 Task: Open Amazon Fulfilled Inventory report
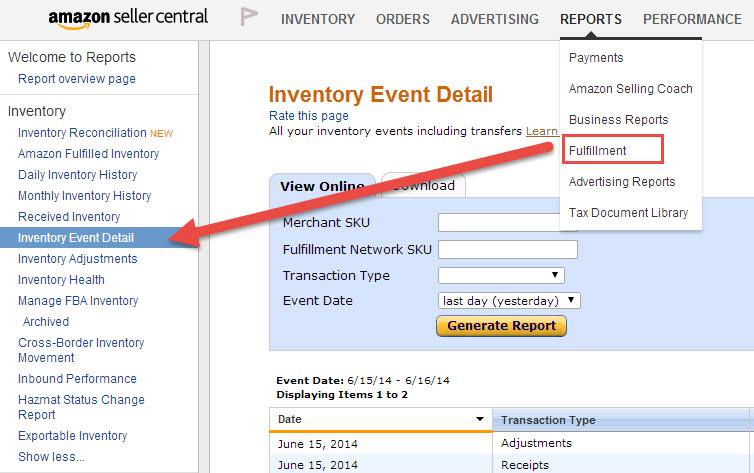88,154
